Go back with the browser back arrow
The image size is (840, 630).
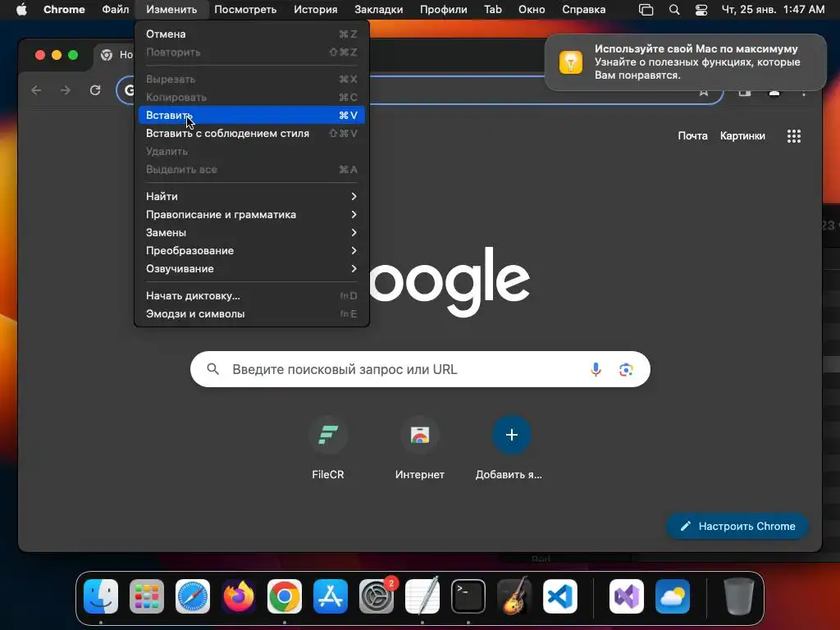click(36, 90)
